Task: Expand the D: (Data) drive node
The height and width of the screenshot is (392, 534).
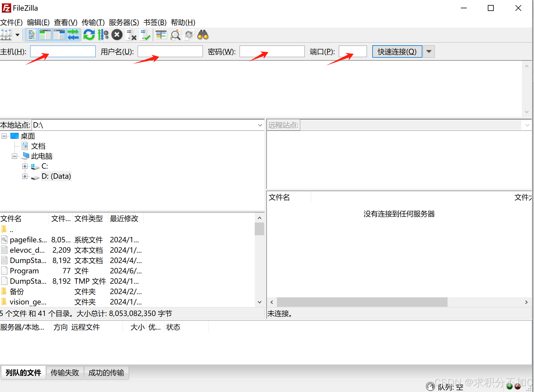Action: (25, 176)
